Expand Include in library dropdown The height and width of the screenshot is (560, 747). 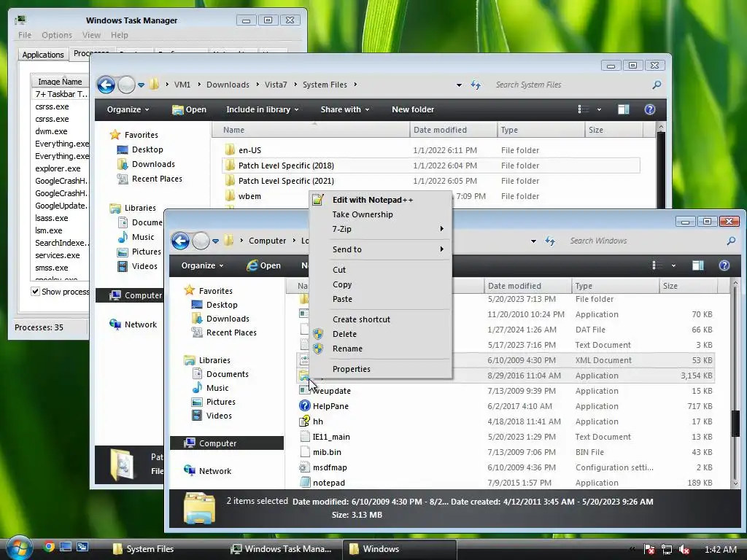(262, 109)
